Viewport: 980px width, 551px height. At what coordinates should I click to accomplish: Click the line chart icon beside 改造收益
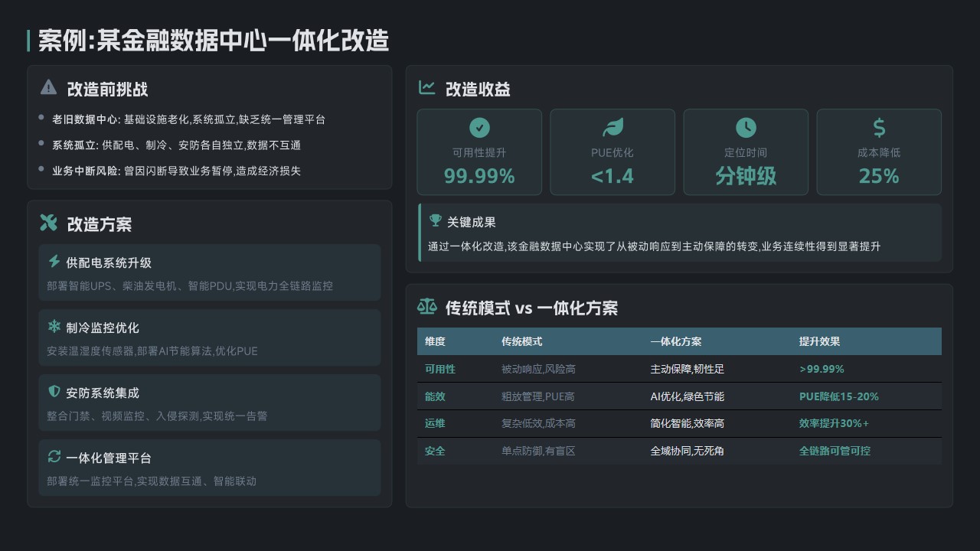[x=427, y=88]
